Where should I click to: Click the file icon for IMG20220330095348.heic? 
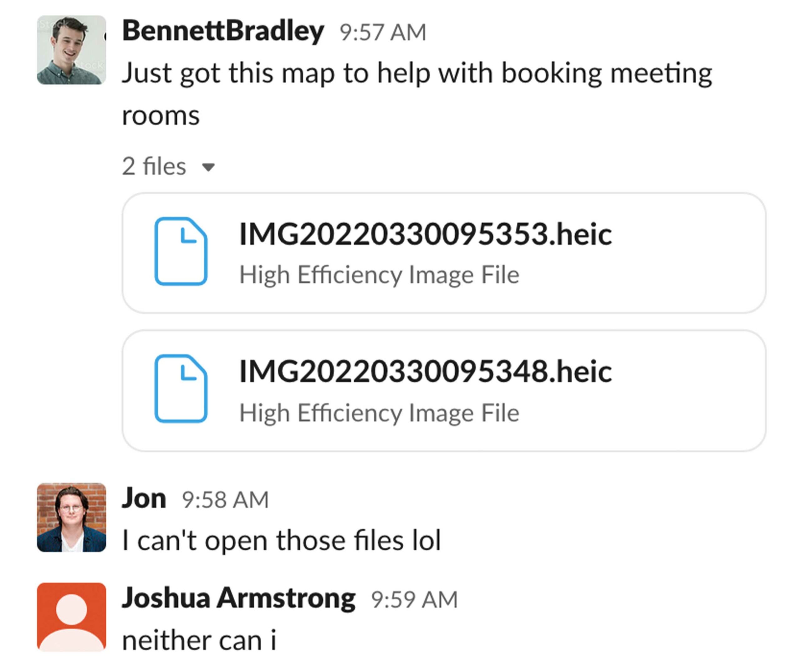pyautogui.click(x=181, y=388)
